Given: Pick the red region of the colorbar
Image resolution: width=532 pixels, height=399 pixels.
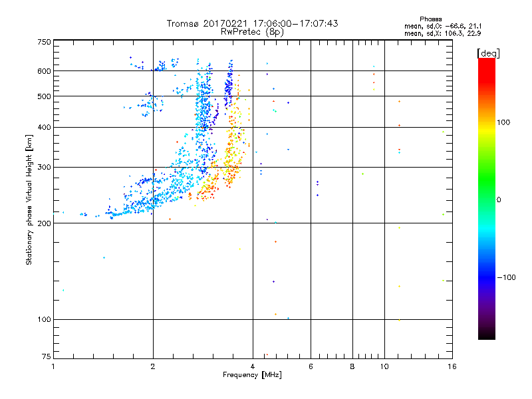Looking at the screenshot, I should point(487,71).
